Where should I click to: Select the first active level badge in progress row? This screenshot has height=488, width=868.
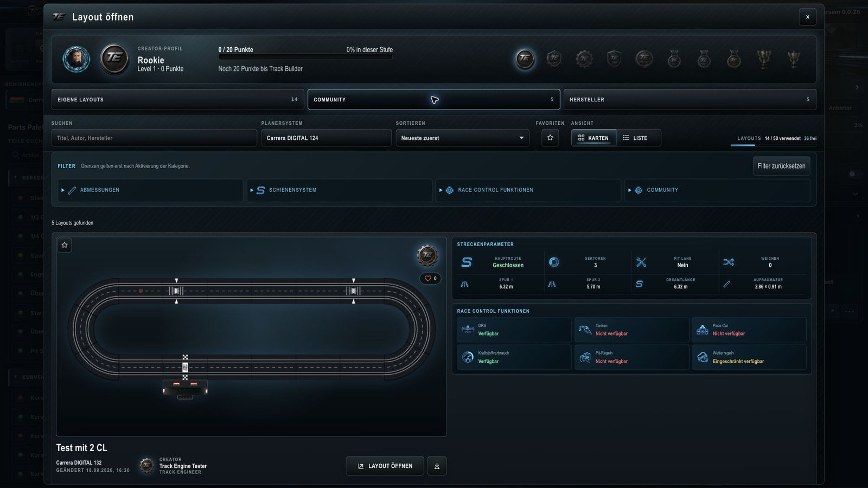(x=525, y=59)
